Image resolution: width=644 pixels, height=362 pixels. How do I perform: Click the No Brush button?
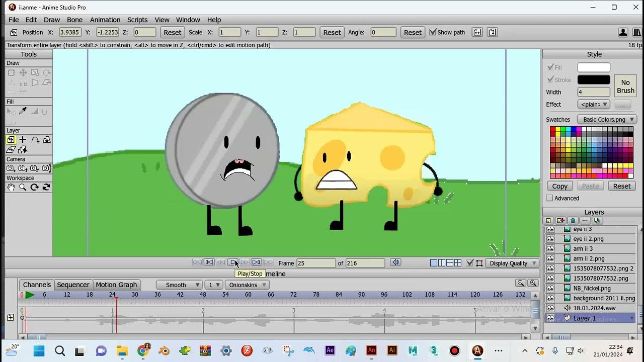pyautogui.click(x=625, y=86)
